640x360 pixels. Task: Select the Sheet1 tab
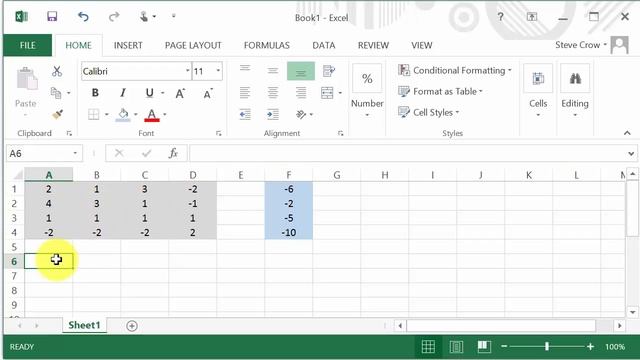click(x=84, y=325)
